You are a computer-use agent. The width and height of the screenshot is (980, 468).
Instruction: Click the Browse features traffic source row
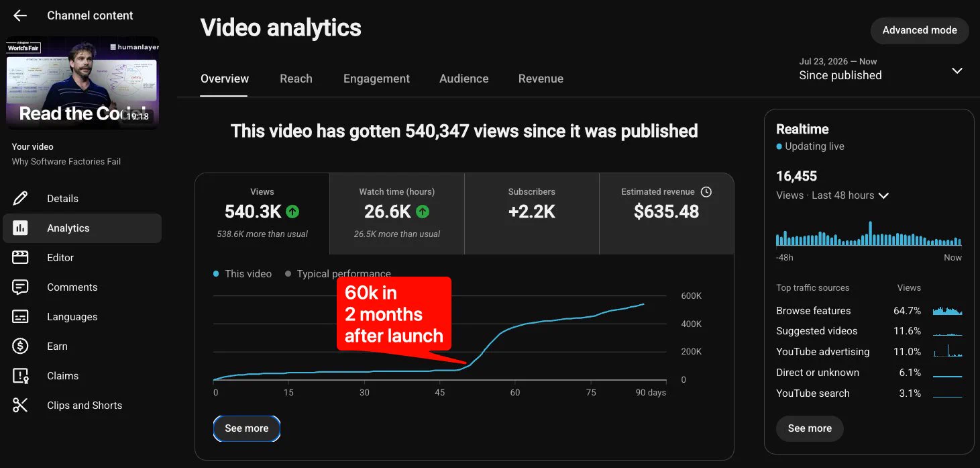[x=869, y=310]
